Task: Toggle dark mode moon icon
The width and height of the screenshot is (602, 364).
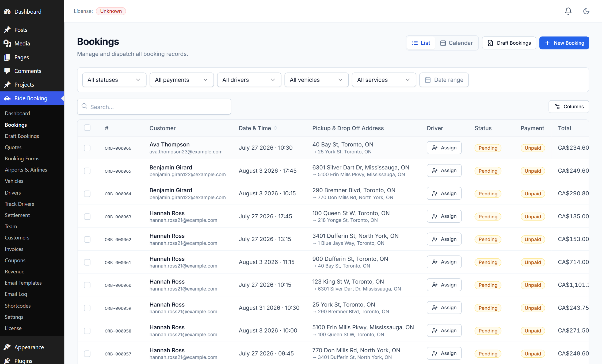Action: pyautogui.click(x=586, y=11)
